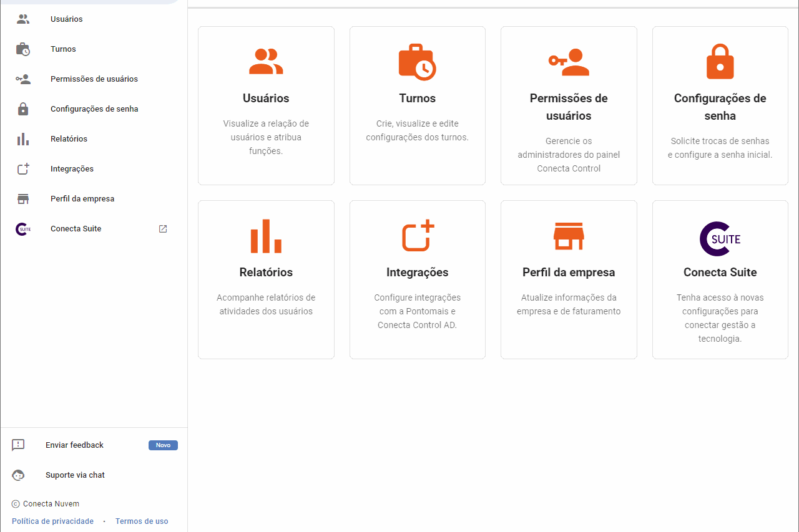Click 'Configure integrações com a Pontomais' text
The width and height of the screenshot is (799, 532).
[x=418, y=311]
